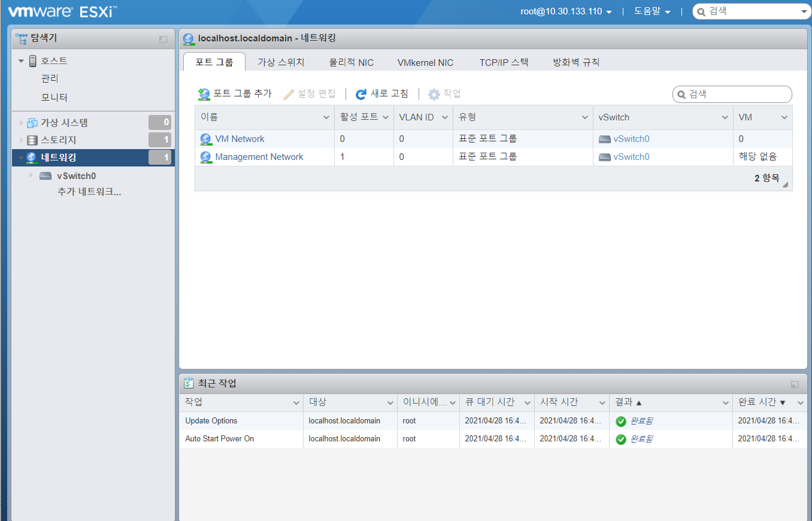This screenshot has height=521, width=812.
Task: Open the Management Network link
Action: pos(259,157)
